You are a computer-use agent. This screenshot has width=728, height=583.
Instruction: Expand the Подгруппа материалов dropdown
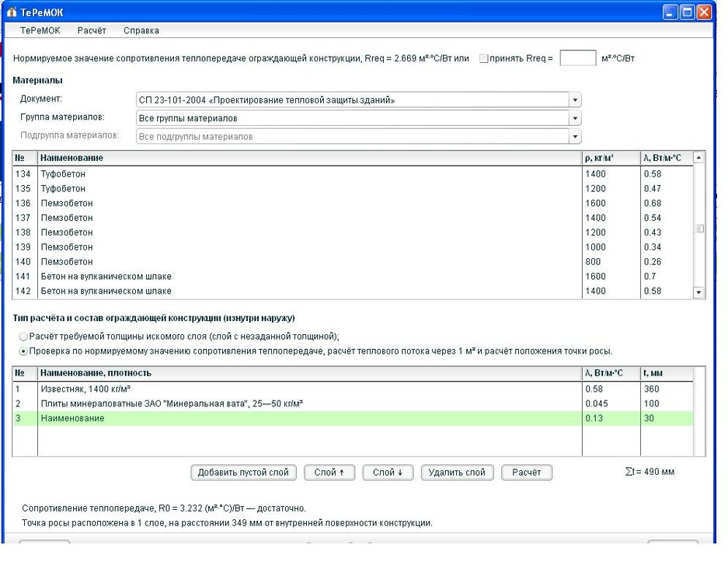(575, 137)
